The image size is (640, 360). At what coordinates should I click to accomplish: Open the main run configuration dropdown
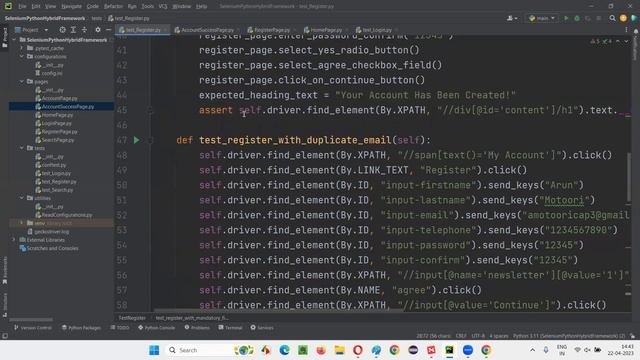542,18
